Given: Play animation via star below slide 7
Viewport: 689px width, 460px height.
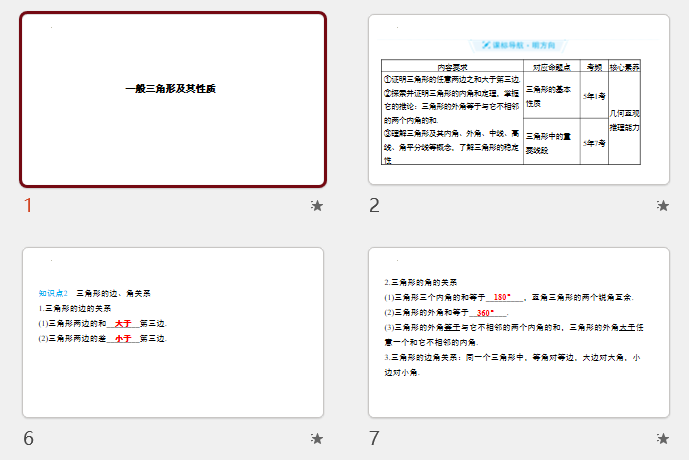Looking at the screenshot, I should click(x=662, y=438).
